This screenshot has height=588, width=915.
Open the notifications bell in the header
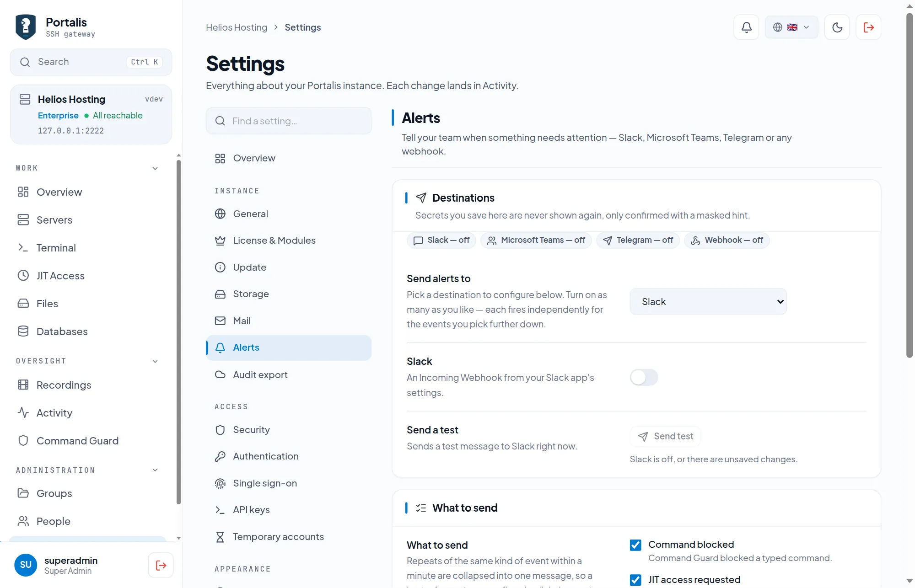(x=746, y=27)
